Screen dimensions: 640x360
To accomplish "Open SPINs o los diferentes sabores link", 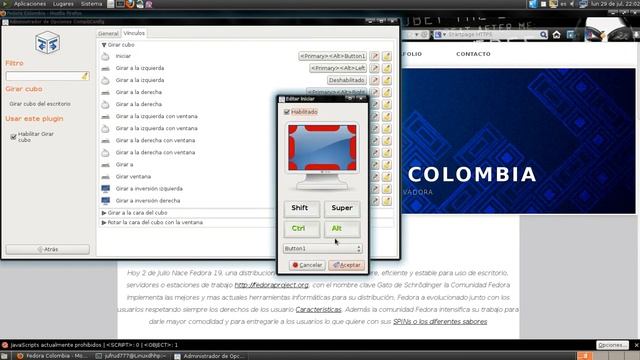I will click(x=440, y=322).
